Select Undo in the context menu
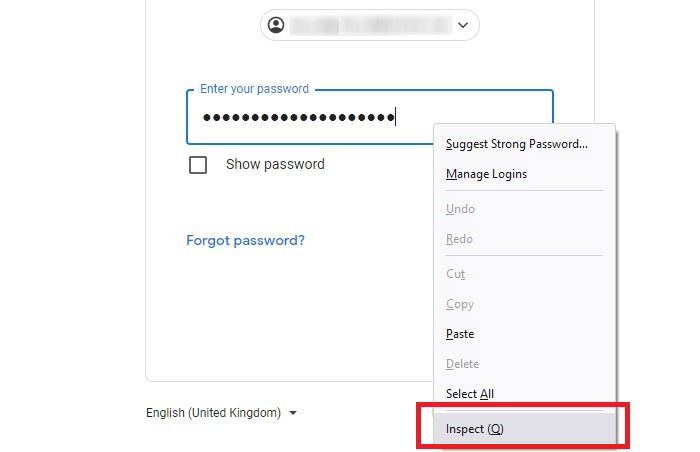The width and height of the screenshot is (700, 452). click(x=460, y=209)
